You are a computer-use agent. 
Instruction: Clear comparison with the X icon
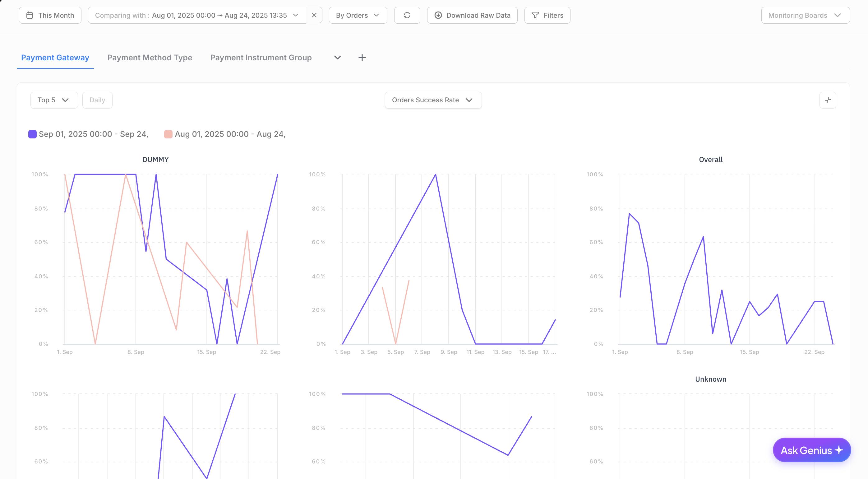click(x=314, y=15)
